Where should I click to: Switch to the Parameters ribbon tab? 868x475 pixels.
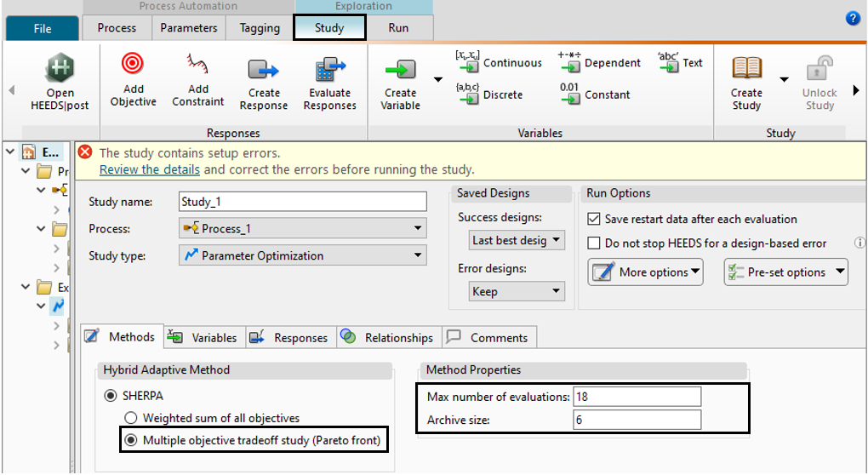point(189,28)
